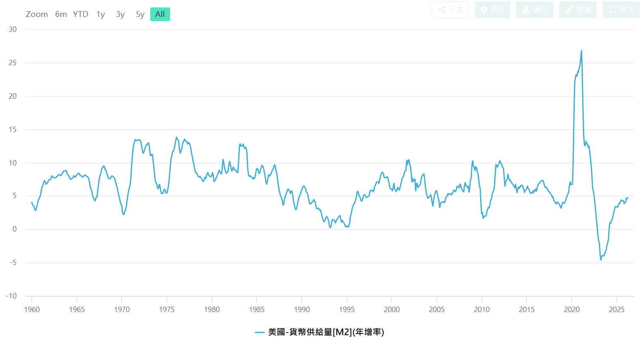Switch zoom range to 5y
Viewport: 644px width, 343px height.
(x=140, y=14)
